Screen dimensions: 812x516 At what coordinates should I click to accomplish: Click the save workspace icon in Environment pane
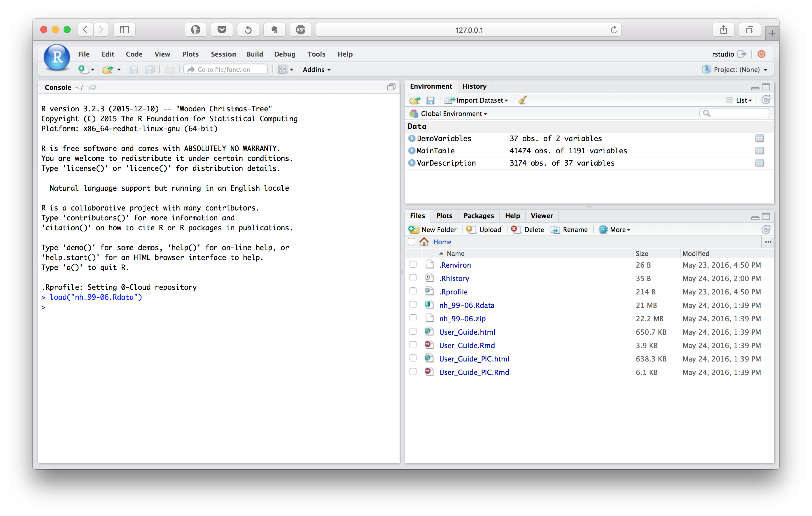430,100
